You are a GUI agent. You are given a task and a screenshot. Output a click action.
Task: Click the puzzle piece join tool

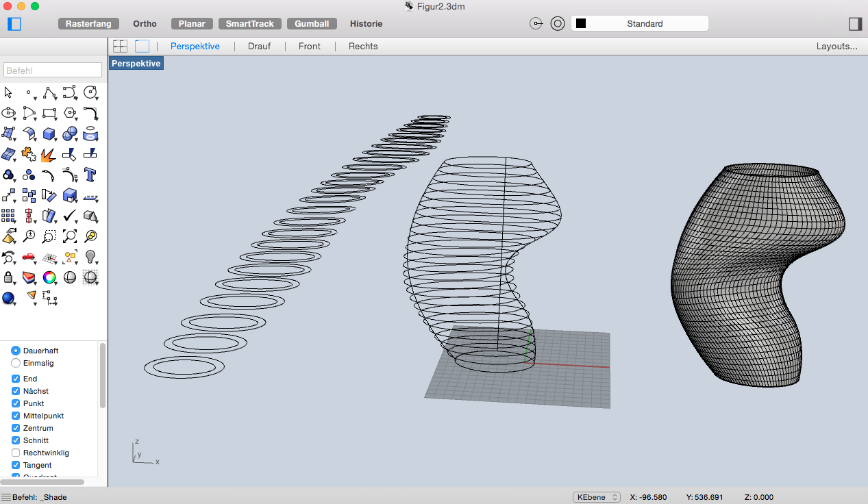point(29,154)
